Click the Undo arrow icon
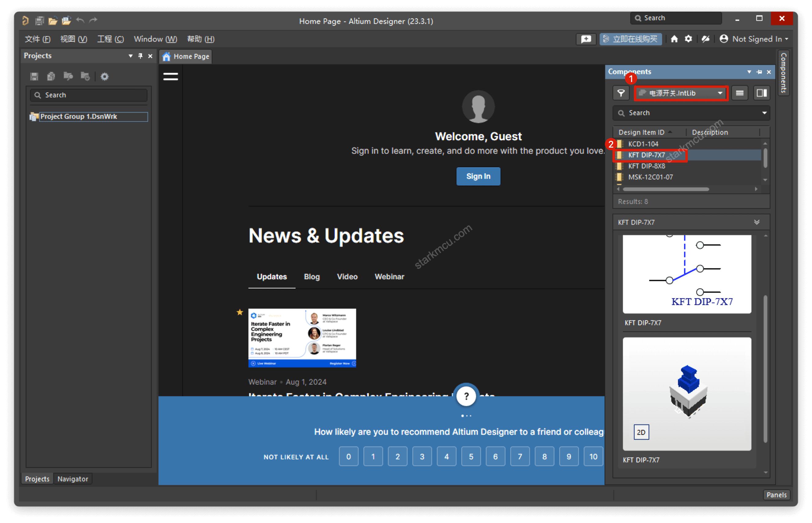 pyautogui.click(x=80, y=21)
